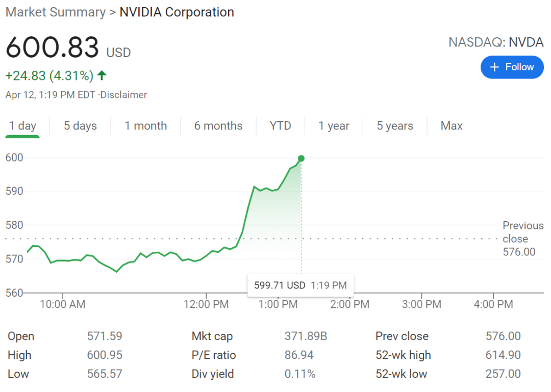Click the Previous close 576.00 chart label
Screen dimensions: 551x392
(x=522, y=239)
